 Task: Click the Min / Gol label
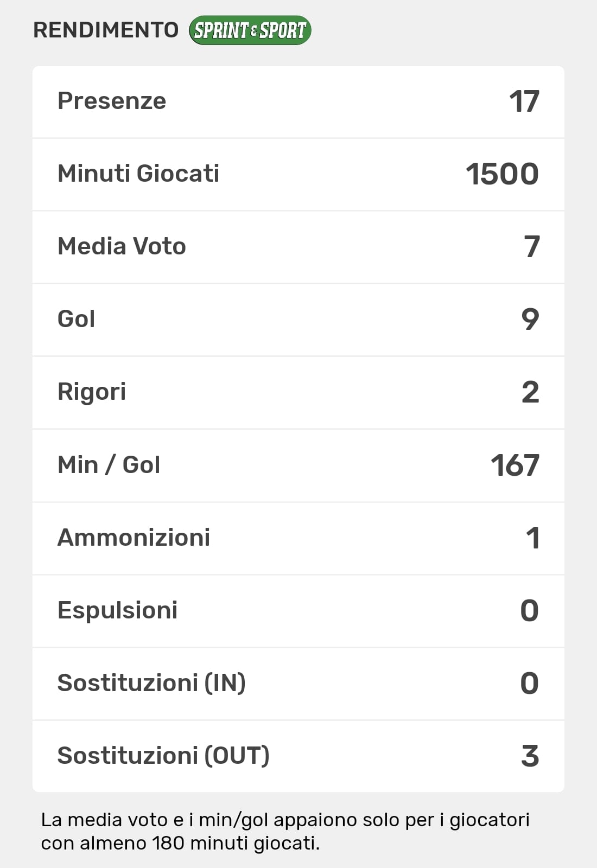tap(109, 465)
